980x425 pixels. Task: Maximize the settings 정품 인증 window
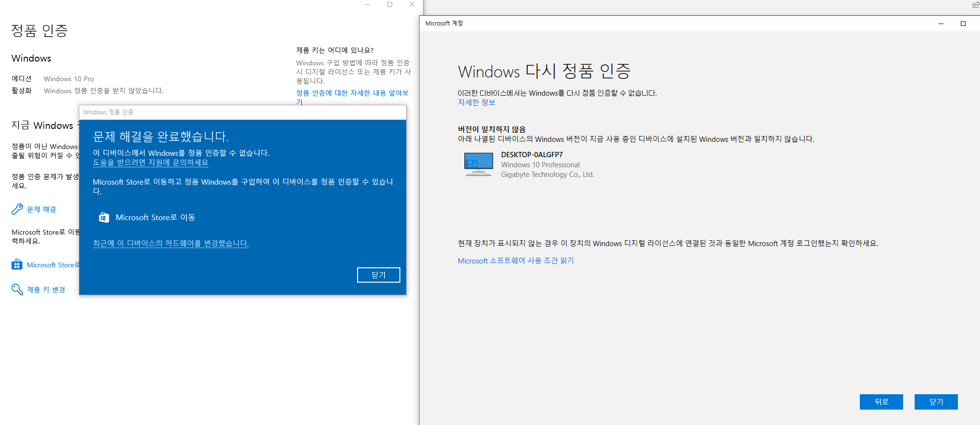coord(390,4)
